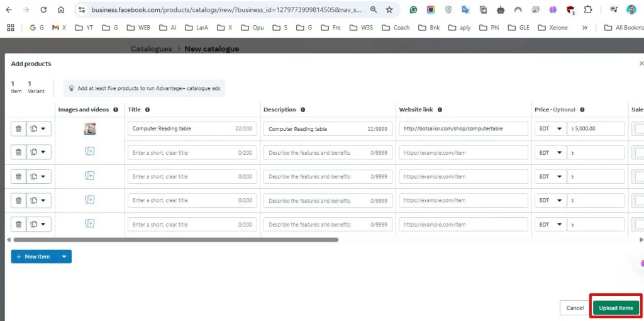Focus the Description field containing Computer Reading table
This screenshot has width=644, height=321.
pos(328,128)
